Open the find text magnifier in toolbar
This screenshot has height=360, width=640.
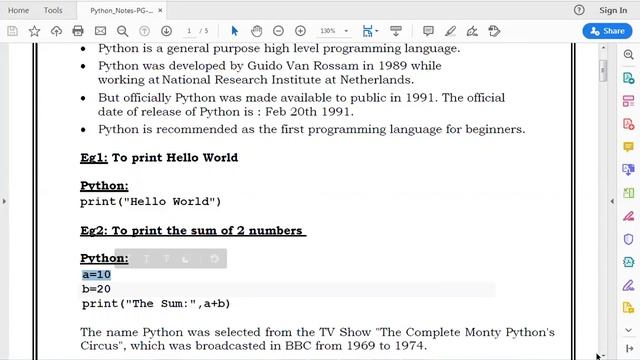point(122,31)
